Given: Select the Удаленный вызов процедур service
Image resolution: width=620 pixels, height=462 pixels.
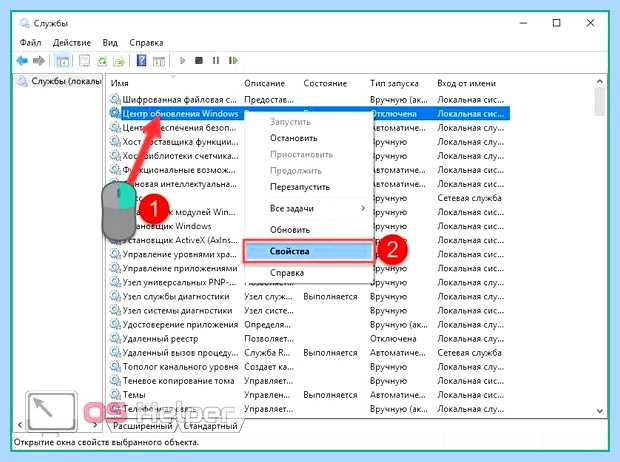Looking at the screenshot, I should click(x=310, y=352).
